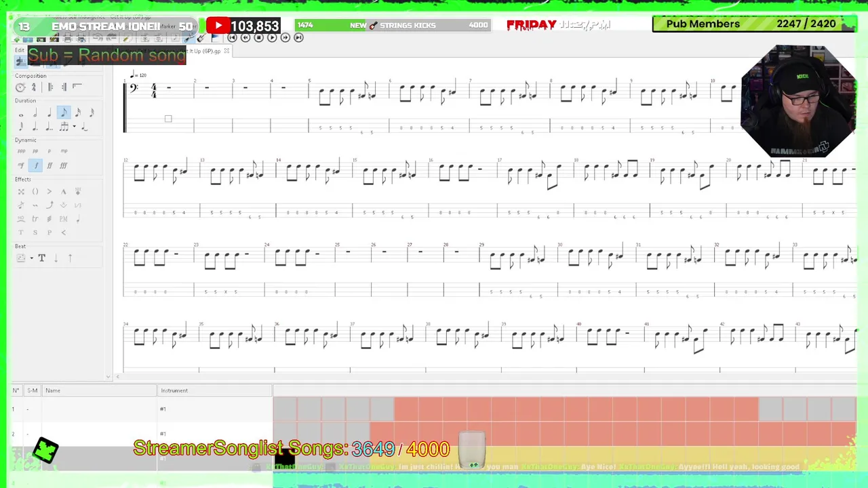Insert a chord using the Beat chord icon
This screenshot has height=488, width=868.
click(21, 258)
